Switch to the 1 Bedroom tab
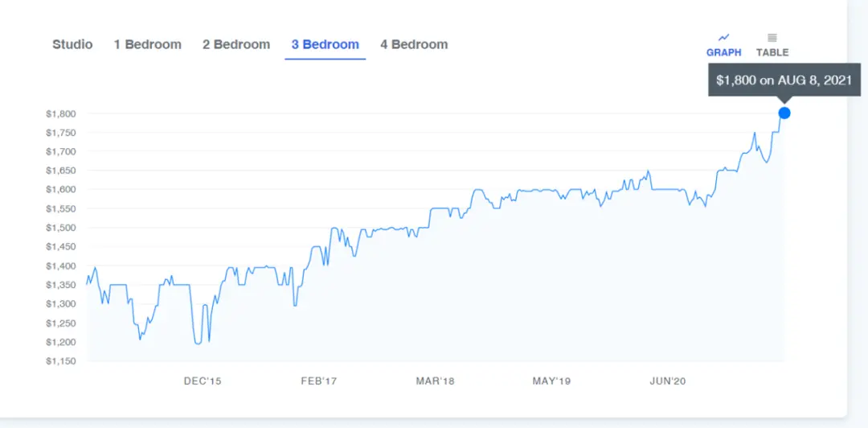The height and width of the screenshot is (428, 868). tap(148, 44)
